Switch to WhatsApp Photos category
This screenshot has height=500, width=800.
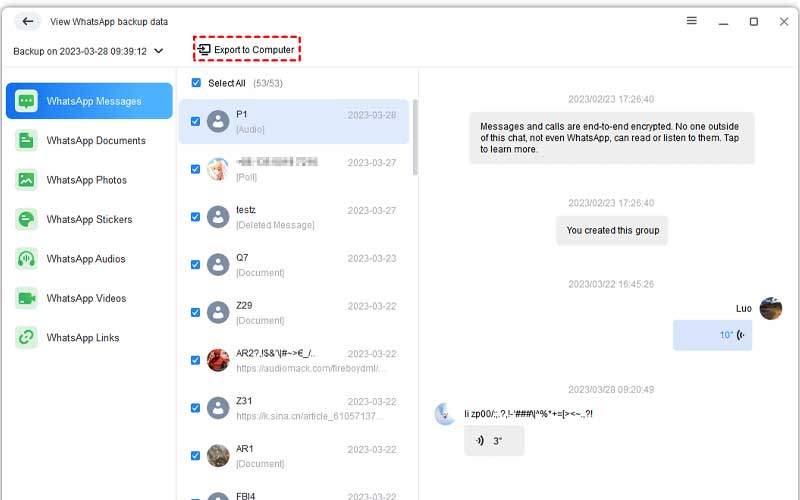click(x=89, y=180)
